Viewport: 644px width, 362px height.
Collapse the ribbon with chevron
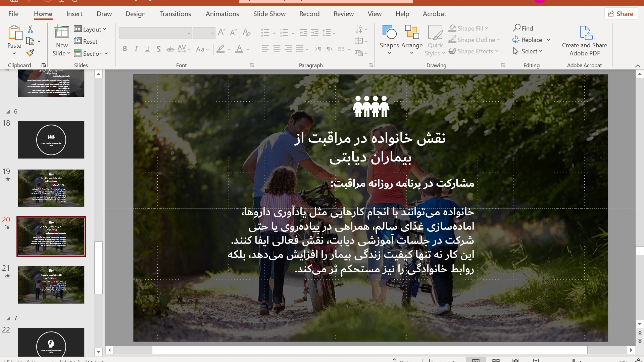638,66
